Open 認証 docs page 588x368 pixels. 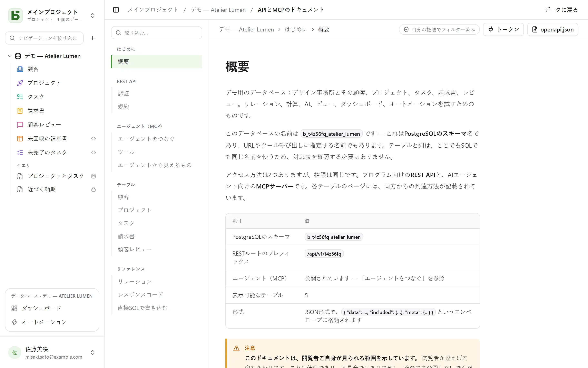click(124, 94)
